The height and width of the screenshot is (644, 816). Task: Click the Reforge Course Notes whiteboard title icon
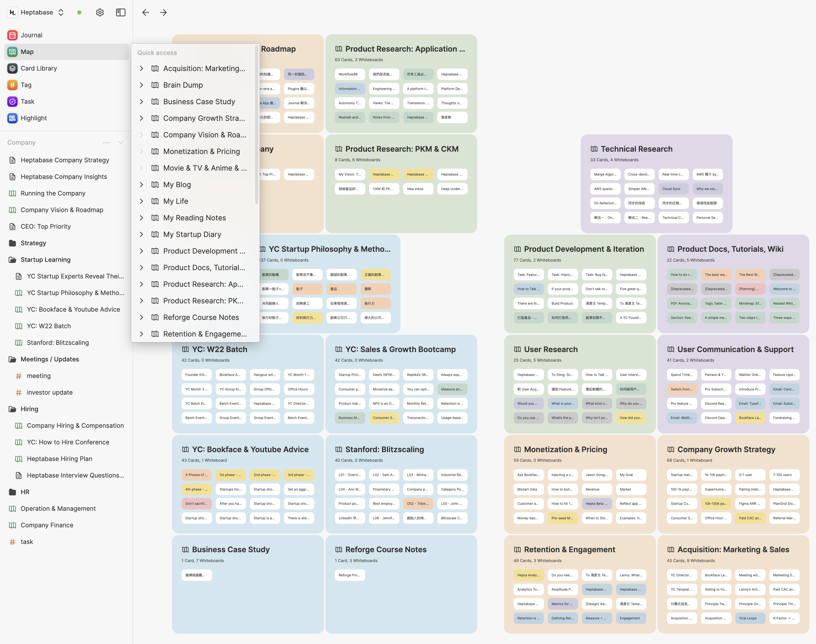pos(339,550)
